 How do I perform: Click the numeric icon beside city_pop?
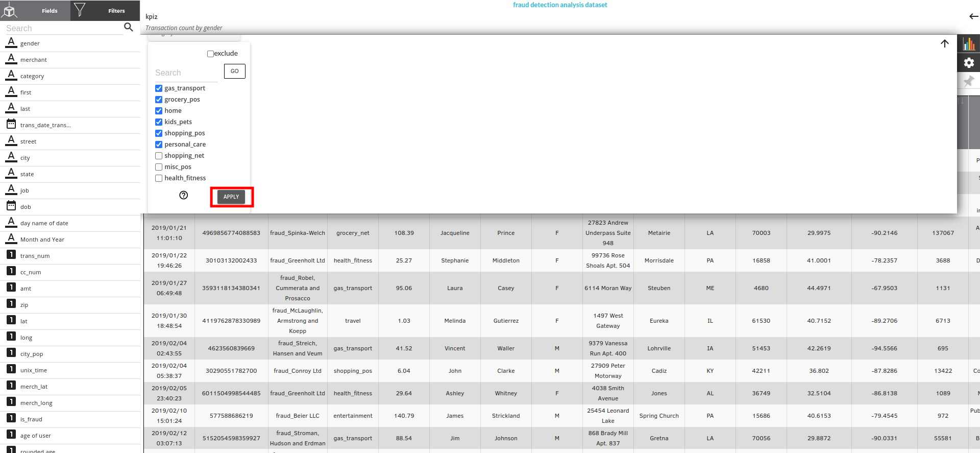click(11, 353)
